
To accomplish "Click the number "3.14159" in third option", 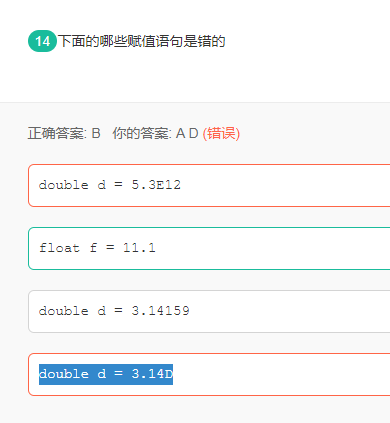I will click(x=160, y=311).
